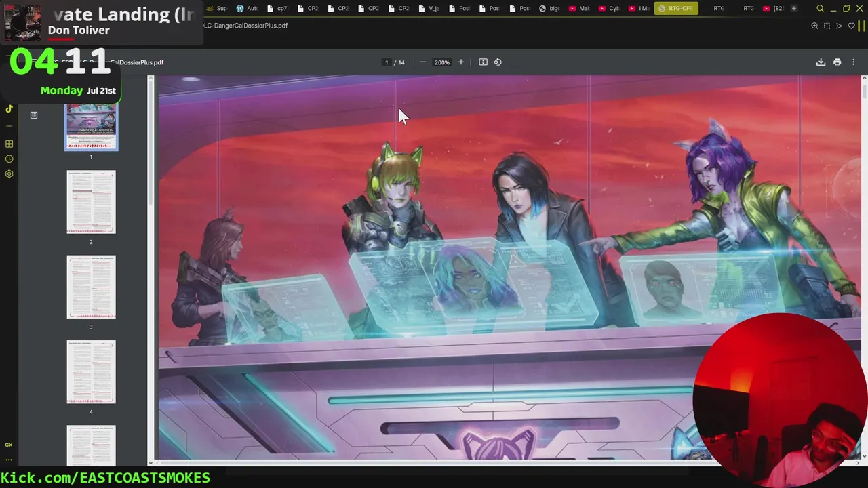Select page 1 thumbnail
The image size is (868, 488).
click(x=91, y=127)
